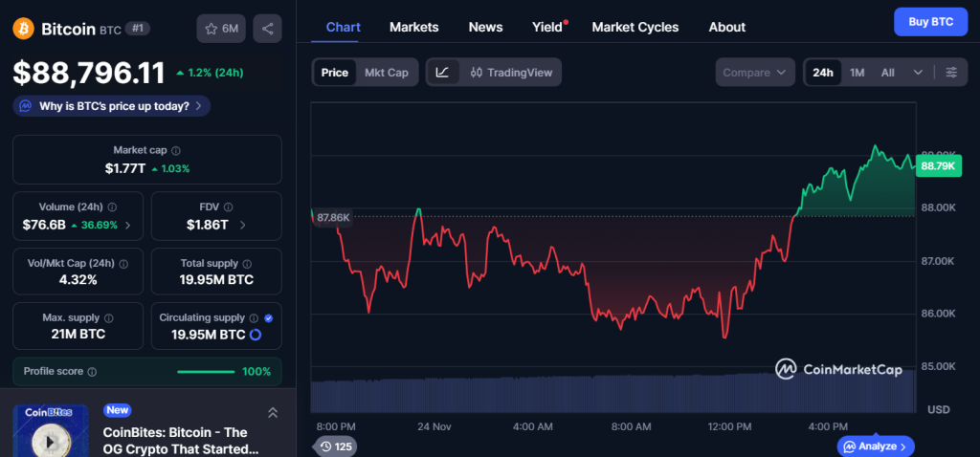Open the history clock 125 badge
The height and width of the screenshot is (457, 980).
pos(336,446)
